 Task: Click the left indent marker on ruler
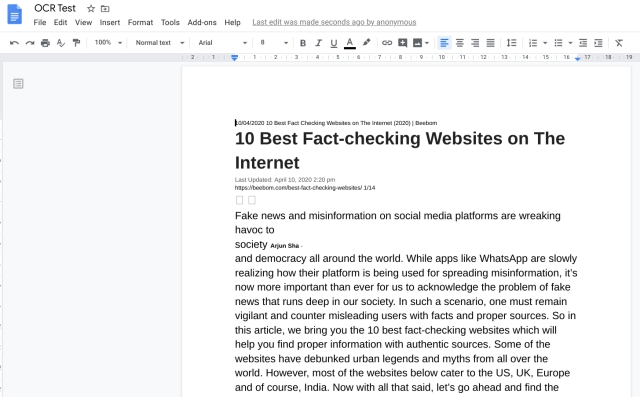coord(234,58)
